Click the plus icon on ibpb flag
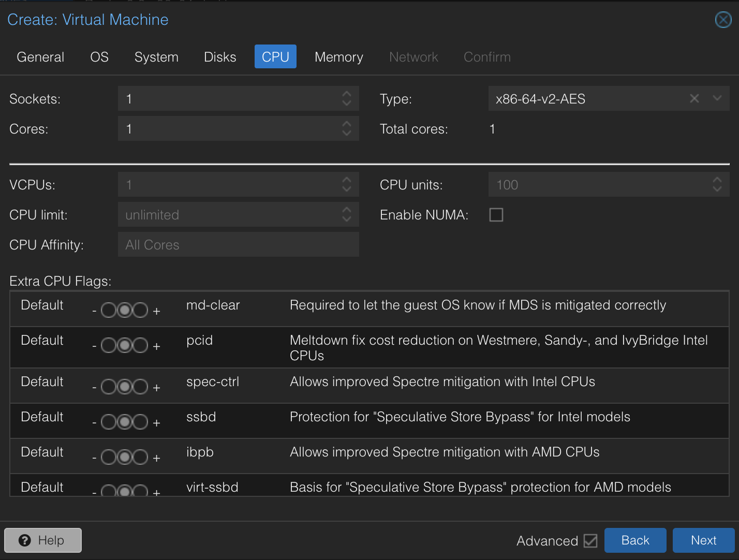 157,456
